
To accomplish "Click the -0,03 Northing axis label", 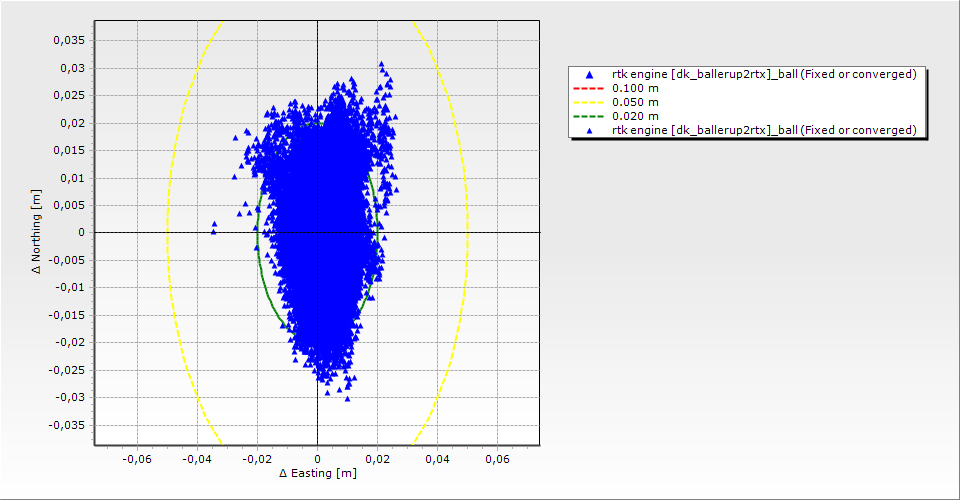I will point(70,397).
